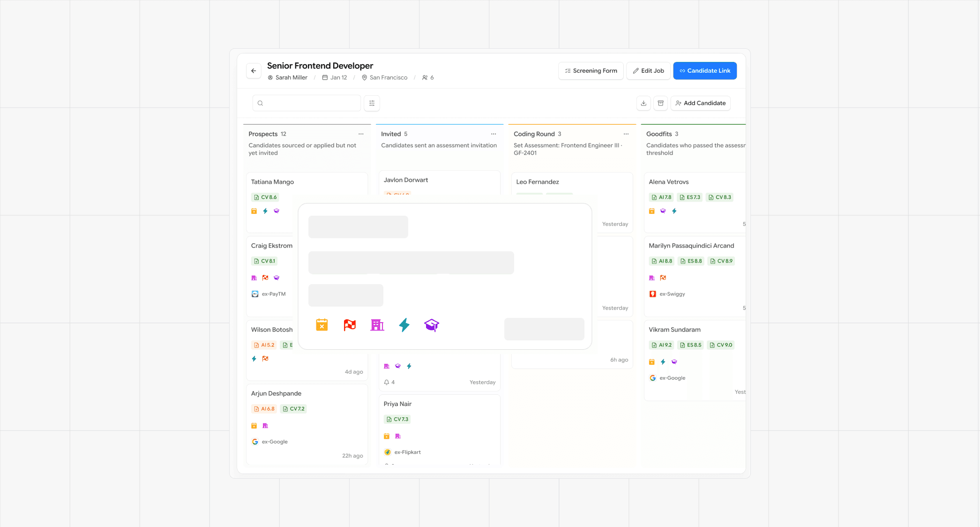The height and width of the screenshot is (527, 980).
Task: Open the Screening Form
Action: click(x=591, y=70)
